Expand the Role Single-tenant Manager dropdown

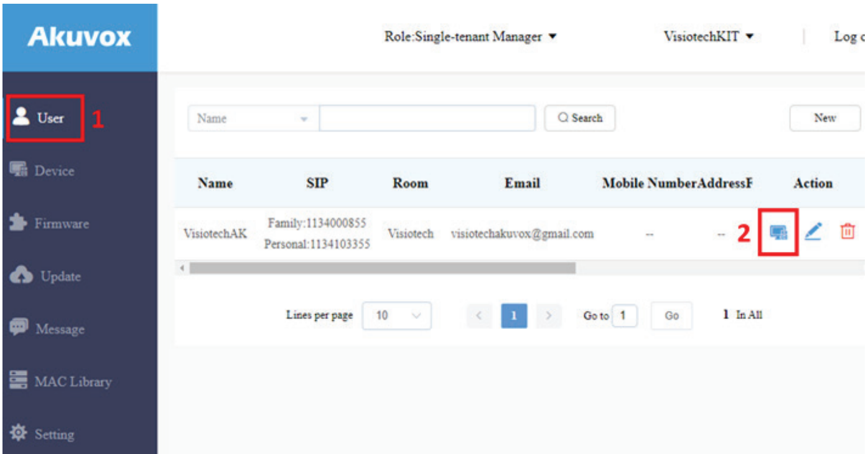(x=470, y=37)
